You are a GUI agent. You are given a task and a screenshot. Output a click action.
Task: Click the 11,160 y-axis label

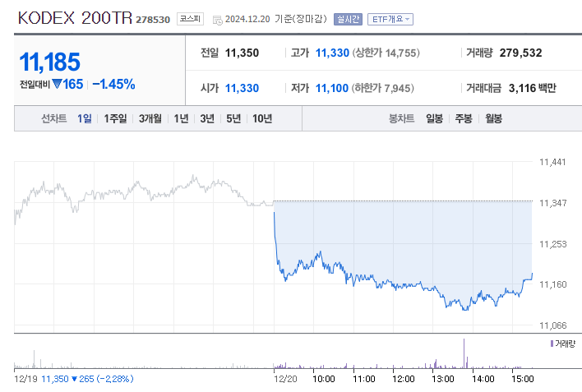point(552,284)
